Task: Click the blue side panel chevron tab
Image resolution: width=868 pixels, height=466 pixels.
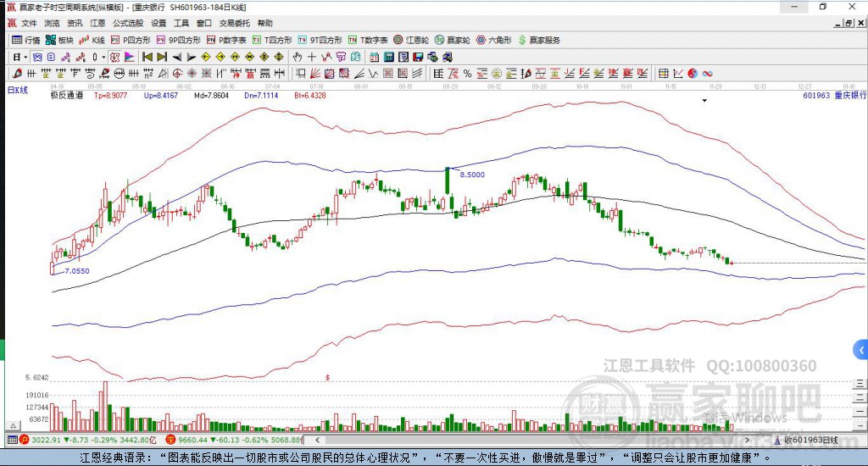Action: point(861,350)
